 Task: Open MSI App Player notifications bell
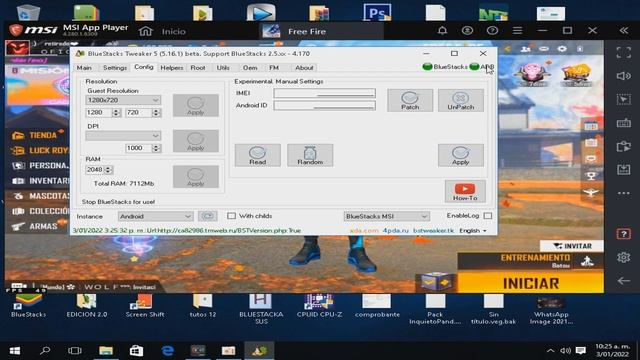442,31
